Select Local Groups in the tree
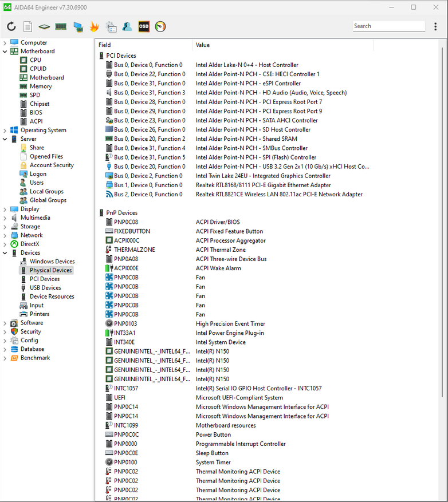448x502 pixels. [47, 191]
